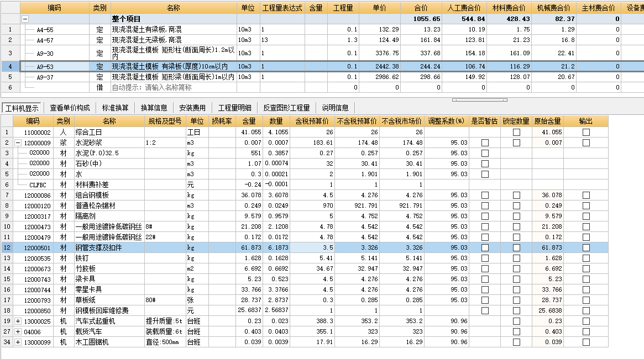Collapse the 12000009 水泥砂浆 material row
Screen dimensions: 644x359
coord(18,143)
